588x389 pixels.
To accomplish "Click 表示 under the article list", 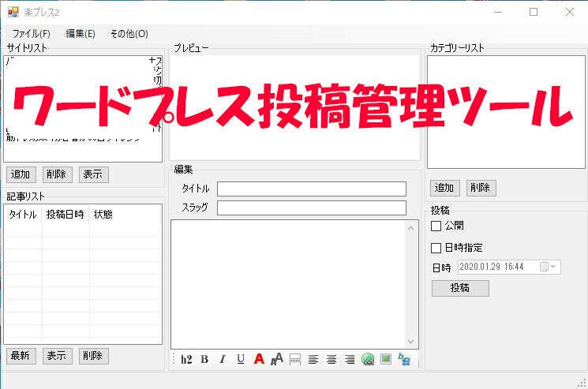I will (x=57, y=356).
